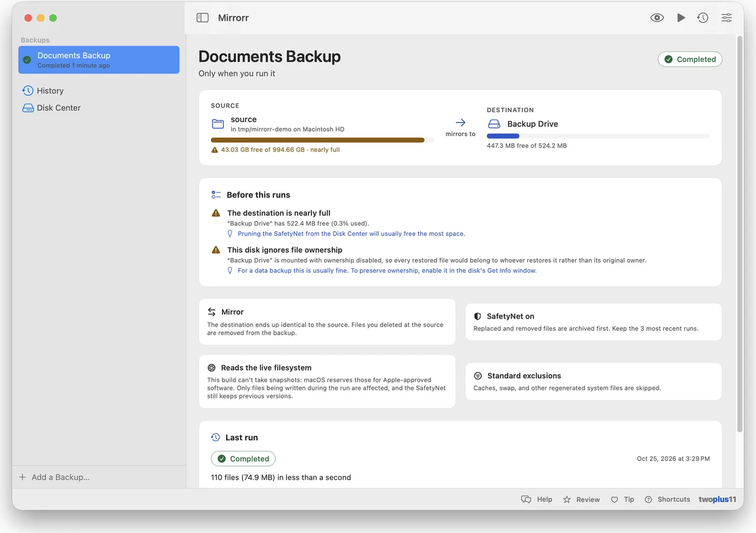Toggle the sidebar panel icon
The width and height of the screenshot is (756, 533).
pos(203,18)
